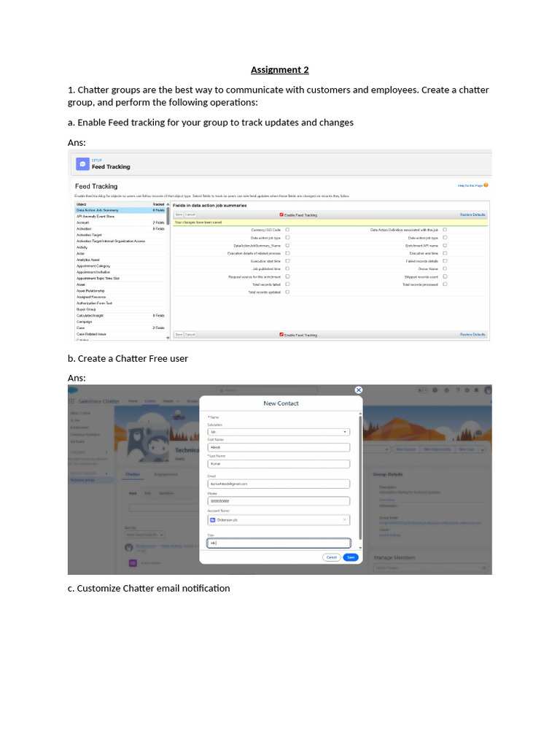Click the Help for this Page question icon
The height and width of the screenshot is (747, 560).
486,185
